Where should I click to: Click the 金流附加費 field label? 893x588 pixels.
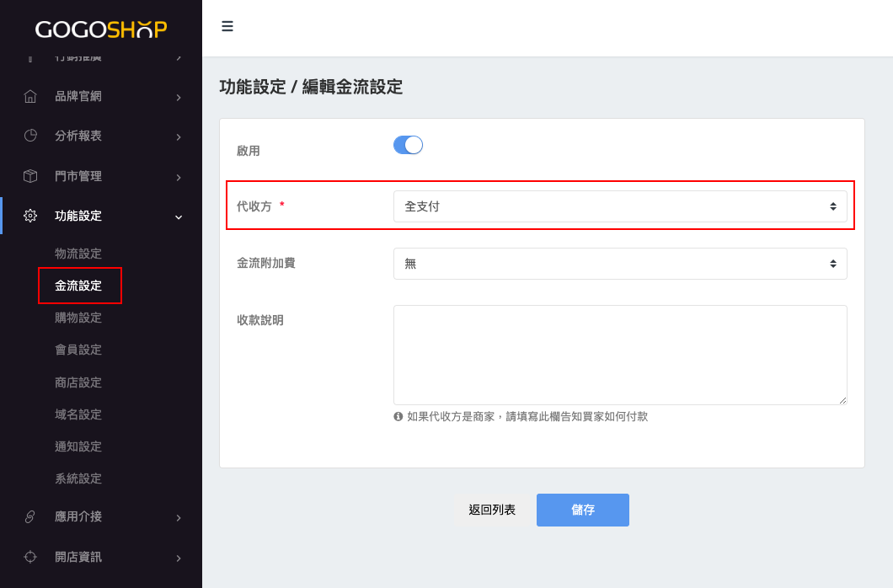(x=266, y=263)
